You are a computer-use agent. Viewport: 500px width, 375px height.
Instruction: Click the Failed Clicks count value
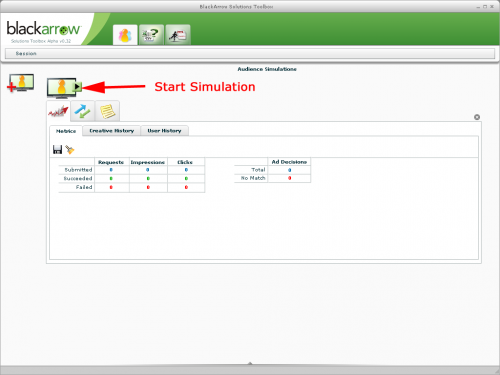pyautogui.click(x=186, y=187)
